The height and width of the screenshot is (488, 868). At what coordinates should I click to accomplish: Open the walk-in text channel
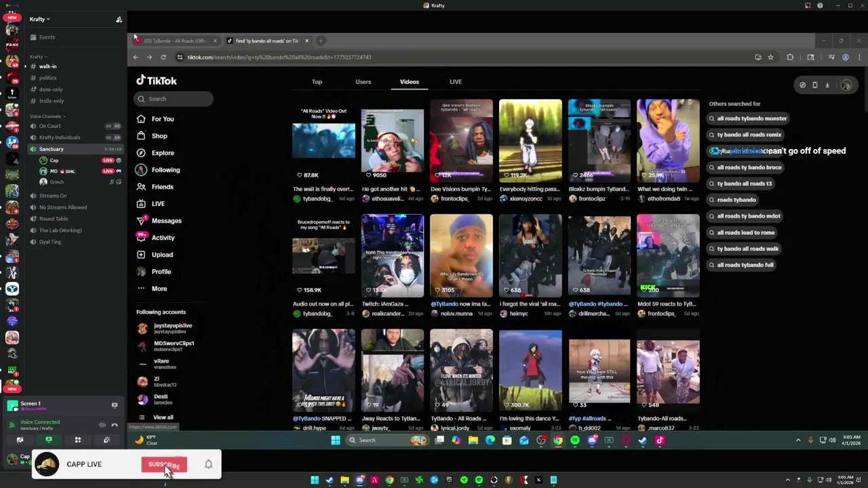[75, 66]
